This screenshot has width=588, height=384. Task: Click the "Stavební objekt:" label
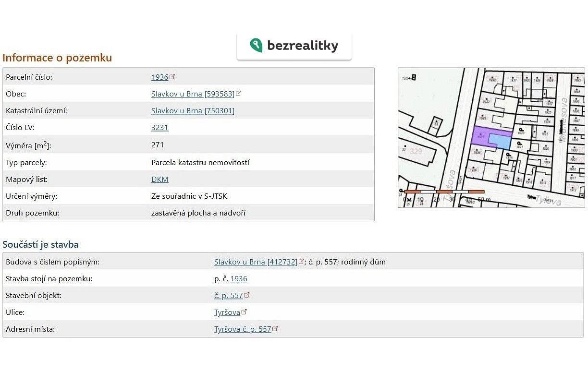34,296
